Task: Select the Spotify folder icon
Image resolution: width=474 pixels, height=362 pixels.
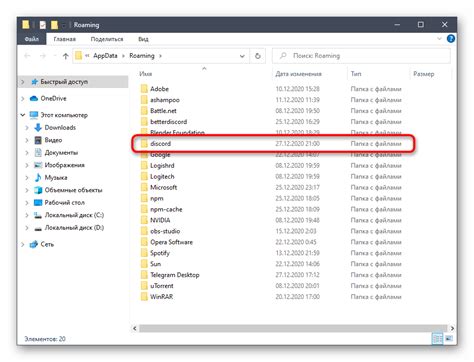Action: (x=144, y=253)
